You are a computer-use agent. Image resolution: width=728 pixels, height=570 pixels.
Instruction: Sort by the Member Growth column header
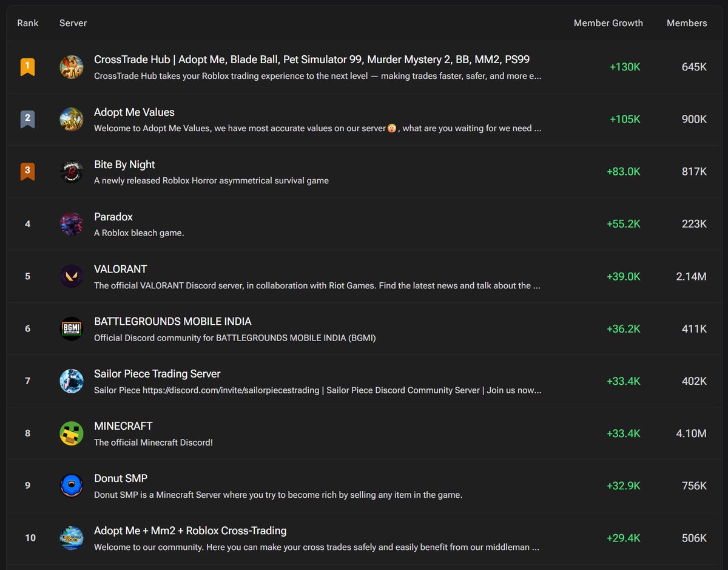coord(608,23)
